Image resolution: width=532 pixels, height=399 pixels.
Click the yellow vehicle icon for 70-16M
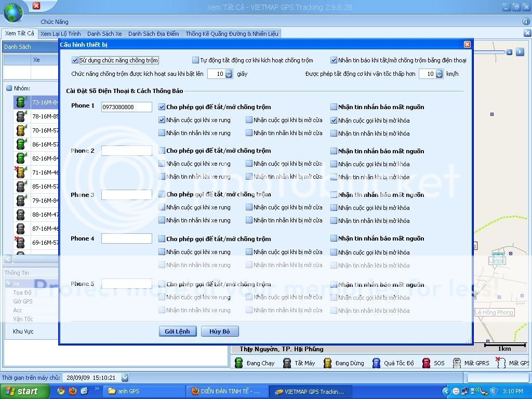21,130
